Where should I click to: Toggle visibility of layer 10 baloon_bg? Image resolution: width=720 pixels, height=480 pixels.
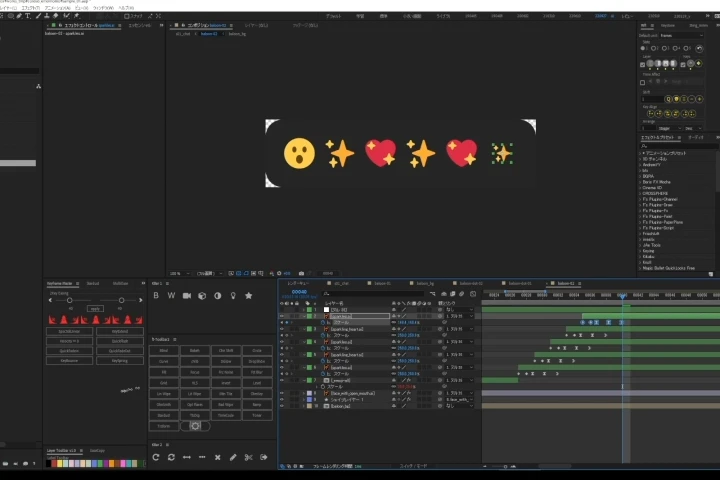pyautogui.click(x=281, y=406)
